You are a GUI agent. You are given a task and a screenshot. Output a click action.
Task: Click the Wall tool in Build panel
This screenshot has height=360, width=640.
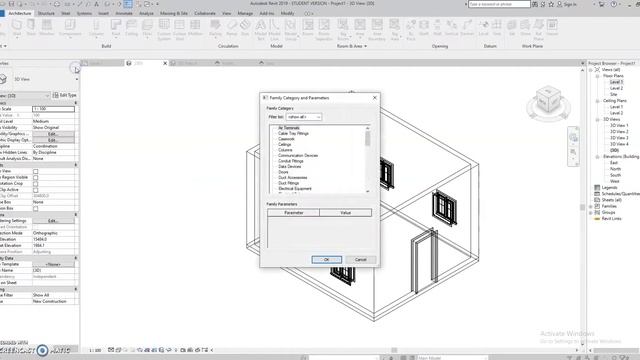click(16, 27)
